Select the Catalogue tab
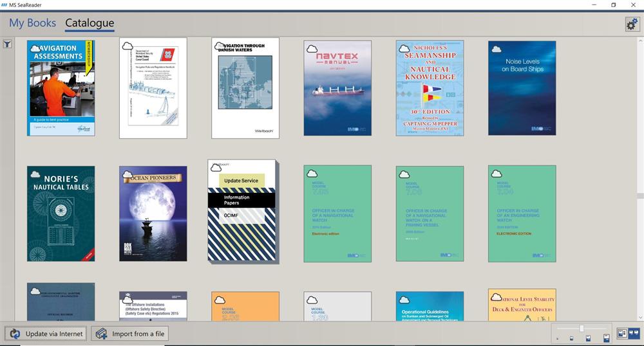Viewport: 644px width, 346px height. click(90, 23)
